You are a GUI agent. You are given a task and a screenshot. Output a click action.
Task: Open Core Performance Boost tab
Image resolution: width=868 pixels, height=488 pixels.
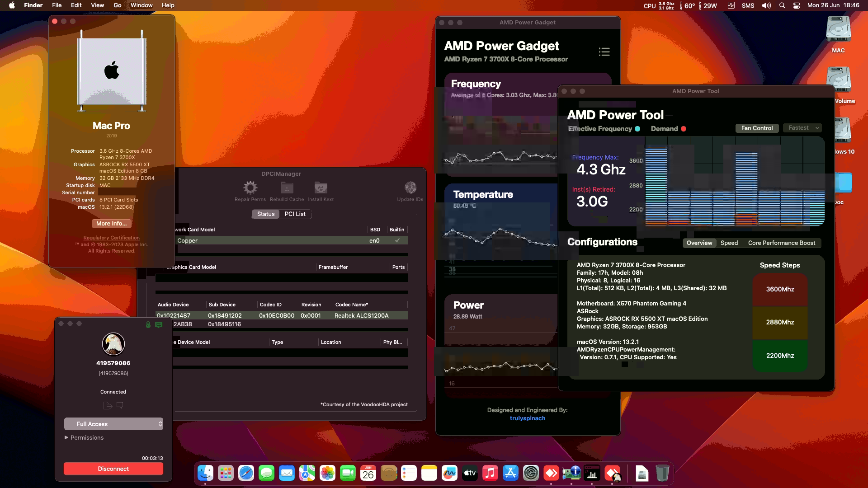click(x=782, y=243)
